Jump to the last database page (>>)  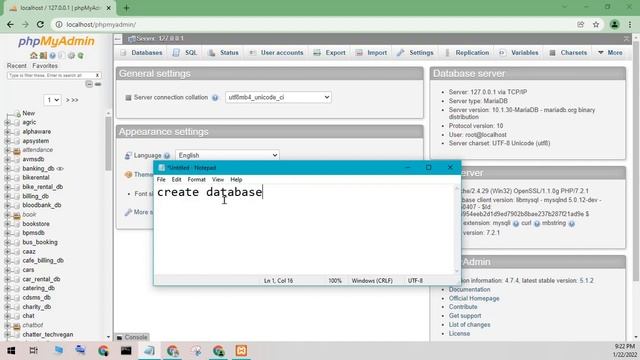tap(75, 100)
